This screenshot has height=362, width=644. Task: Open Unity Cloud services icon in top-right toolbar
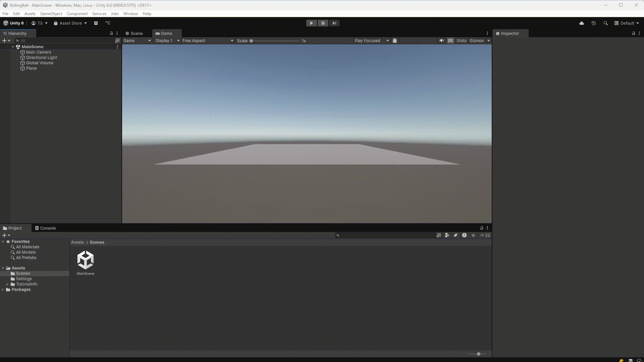[582, 23]
